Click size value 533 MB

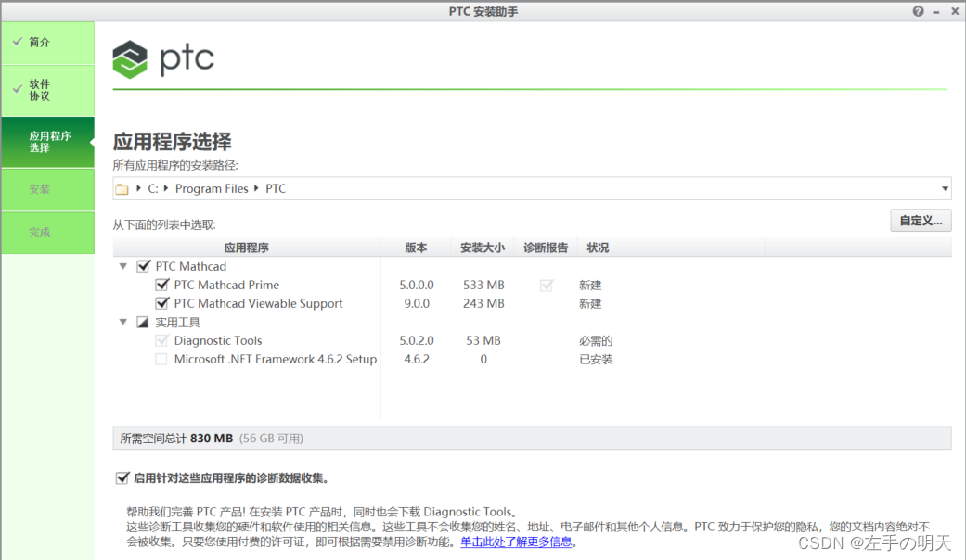483,285
